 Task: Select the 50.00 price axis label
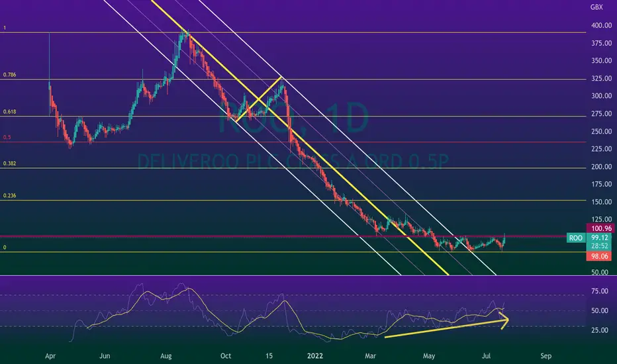(x=600, y=272)
